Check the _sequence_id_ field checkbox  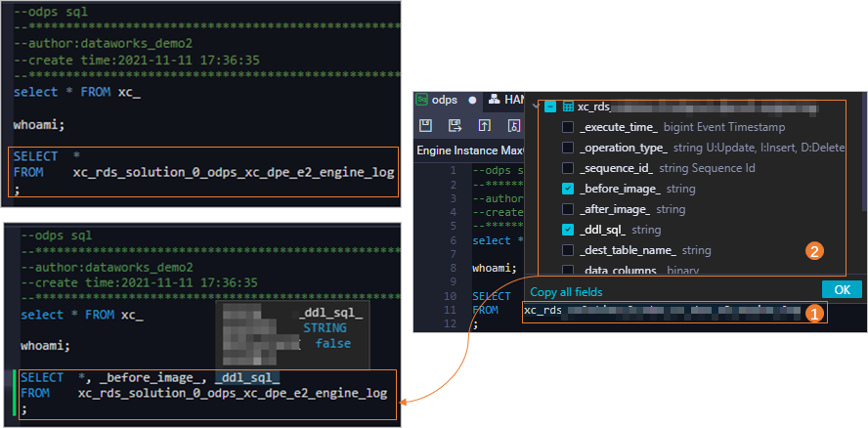[x=568, y=168]
